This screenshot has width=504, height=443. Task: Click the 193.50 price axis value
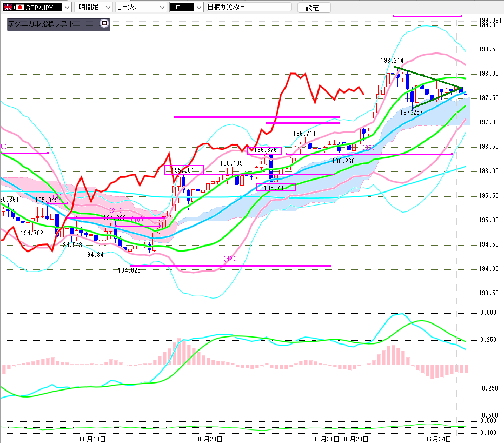(488, 293)
